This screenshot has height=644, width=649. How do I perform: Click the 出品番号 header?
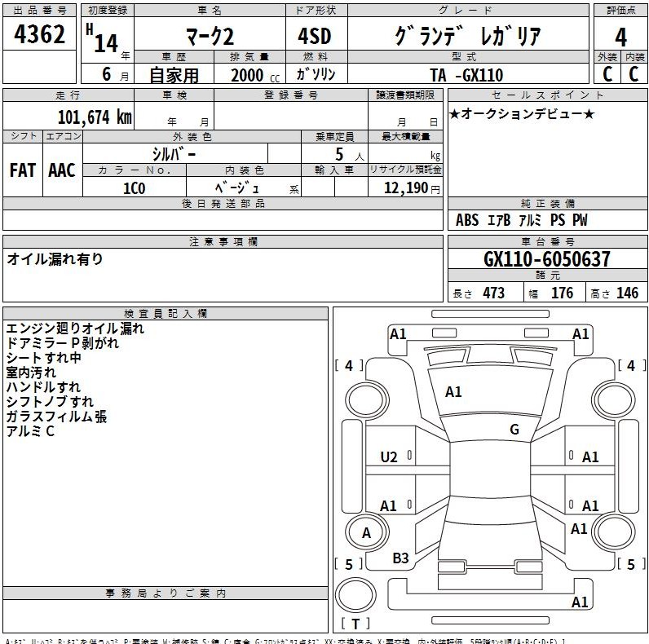coord(40,11)
